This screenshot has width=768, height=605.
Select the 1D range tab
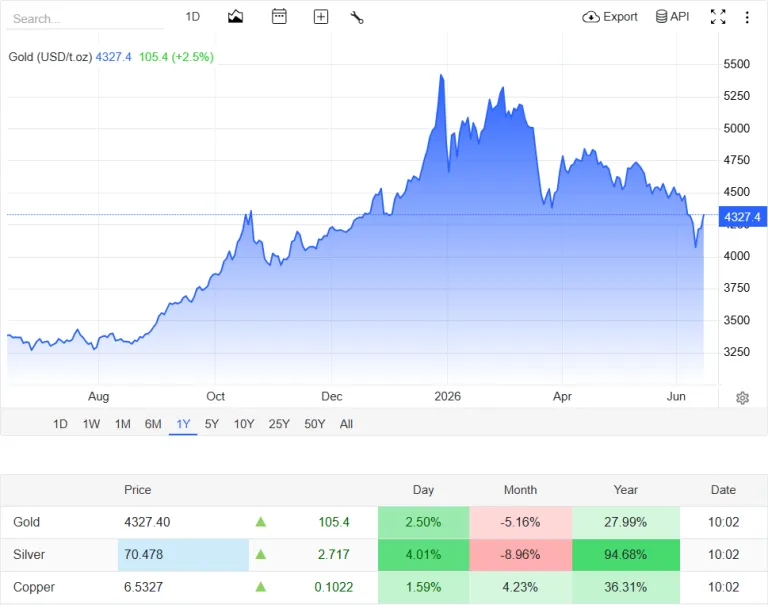coord(60,424)
